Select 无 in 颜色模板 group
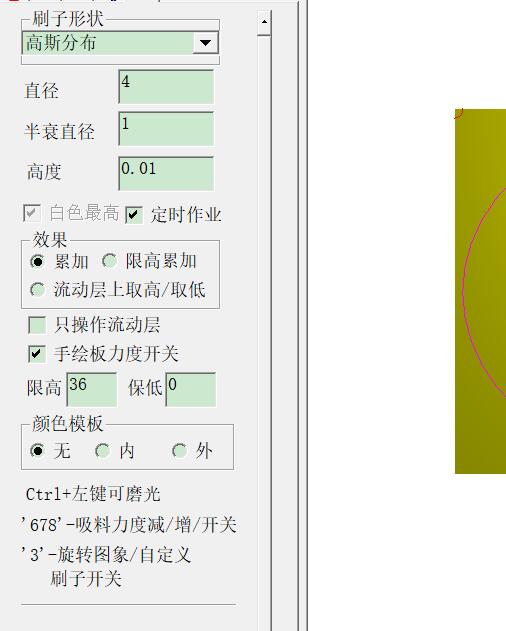The image size is (506, 631). (38, 450)
